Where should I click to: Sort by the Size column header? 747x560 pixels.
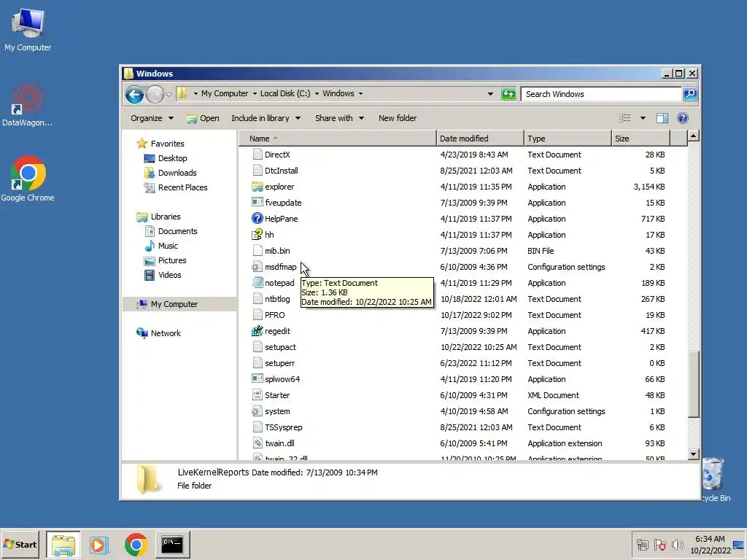[640, 139]
